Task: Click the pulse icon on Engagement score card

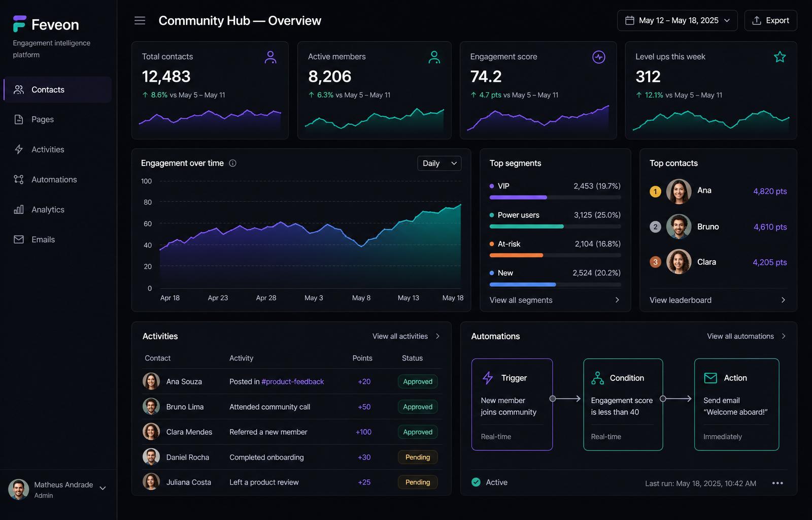Action: [599, 57]
